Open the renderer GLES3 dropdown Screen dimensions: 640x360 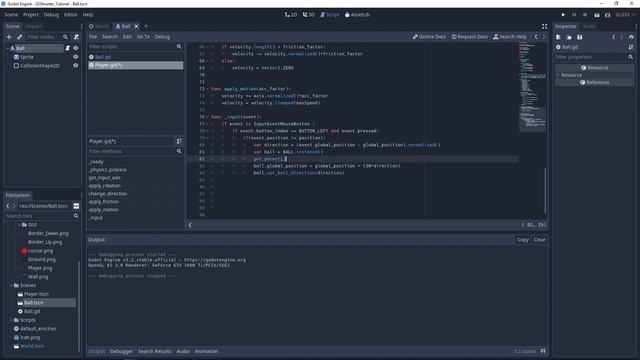[625, 15]
